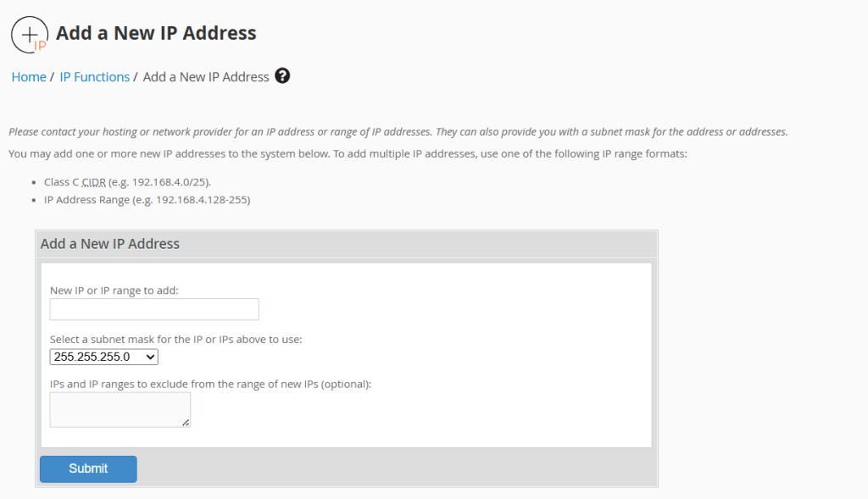Click the "Select a subnet mask" label

[175, 339]
